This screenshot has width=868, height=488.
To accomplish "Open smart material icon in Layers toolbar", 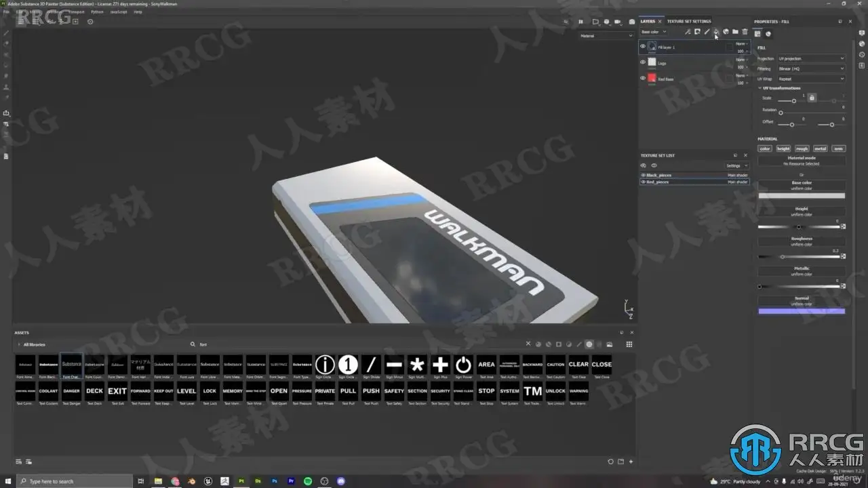I will [x=726, y=32].
